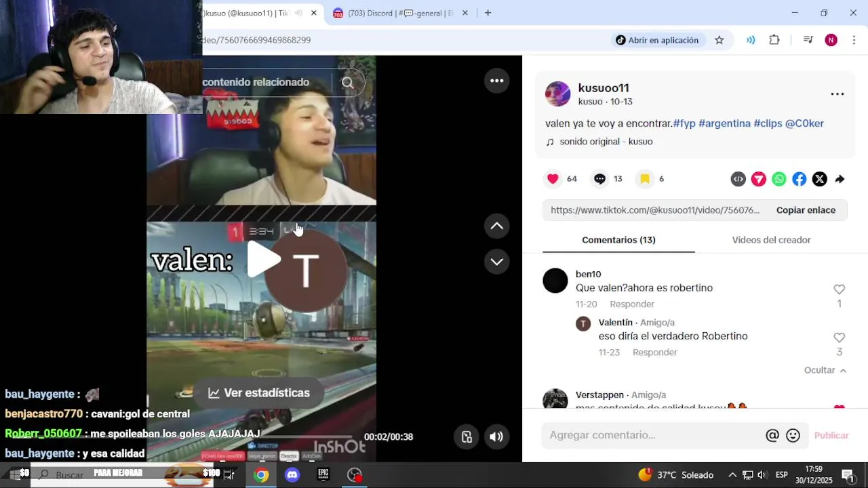Click the related content search icon
Image resolution: width=868 pixels, height=488 pixels.
pos(348,83)
